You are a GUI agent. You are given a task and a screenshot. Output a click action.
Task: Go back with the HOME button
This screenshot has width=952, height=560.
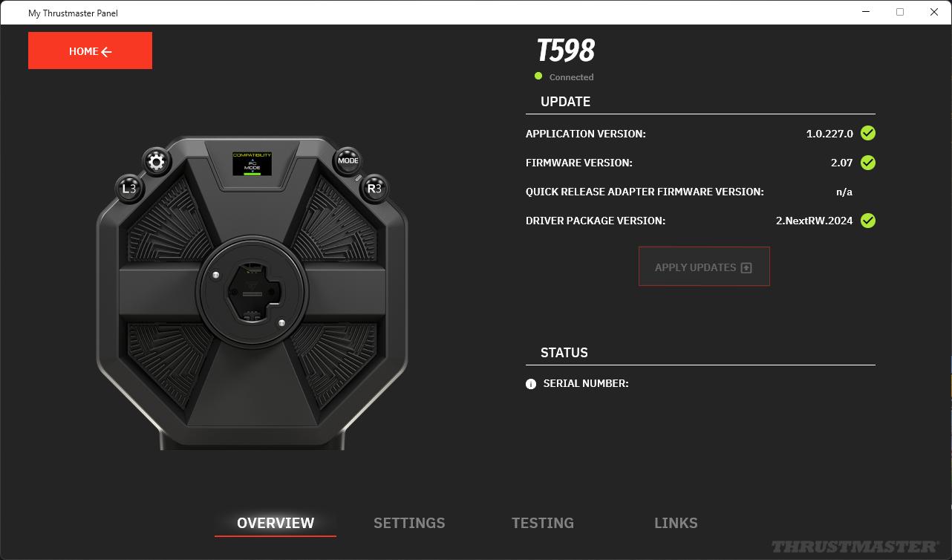click(90, 51)
